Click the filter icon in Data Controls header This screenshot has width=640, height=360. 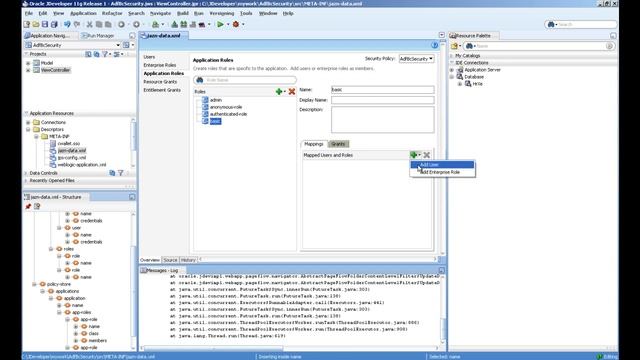[121, 173]
